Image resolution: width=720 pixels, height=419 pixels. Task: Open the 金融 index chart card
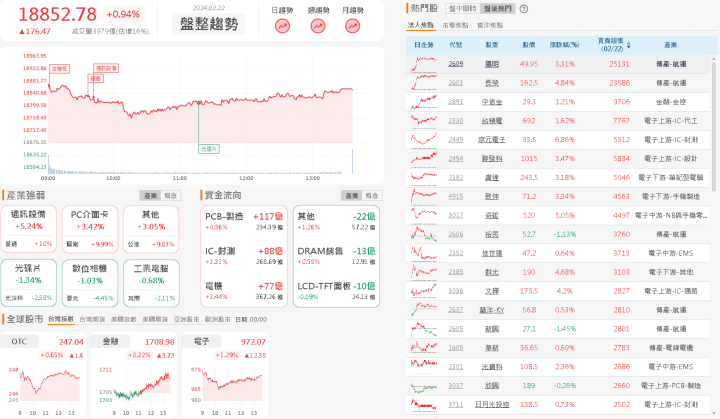(x=134, y=375)
